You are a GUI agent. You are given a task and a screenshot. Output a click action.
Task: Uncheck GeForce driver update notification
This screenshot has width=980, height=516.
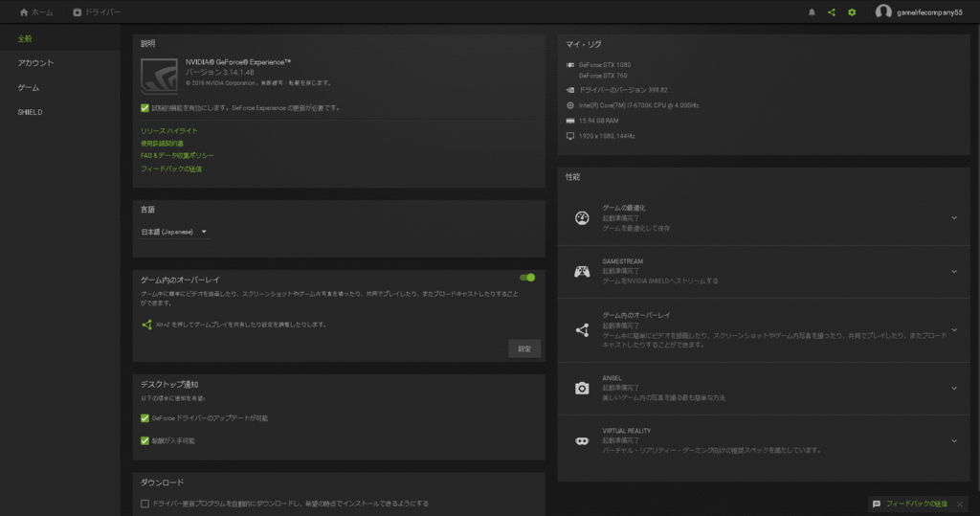coord(145,417)
